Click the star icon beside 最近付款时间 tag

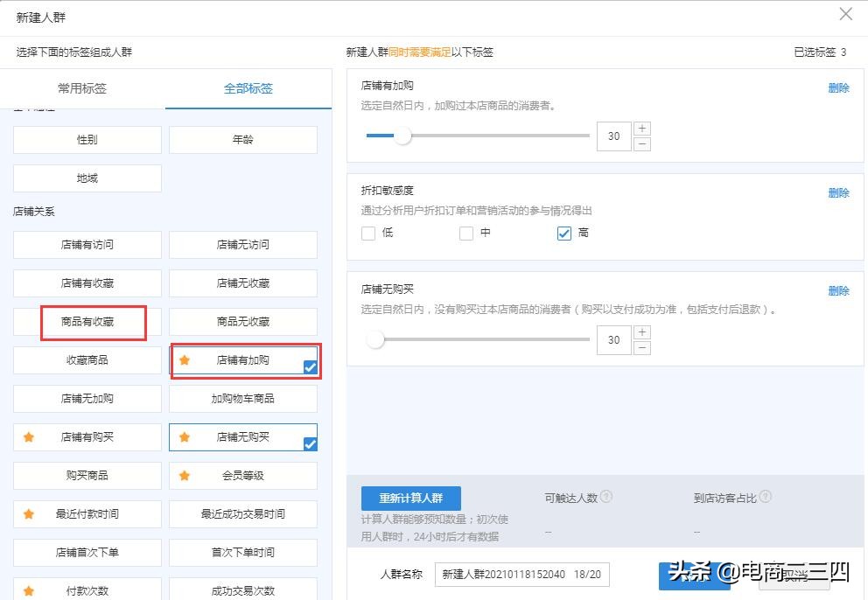tap(29, 513)
